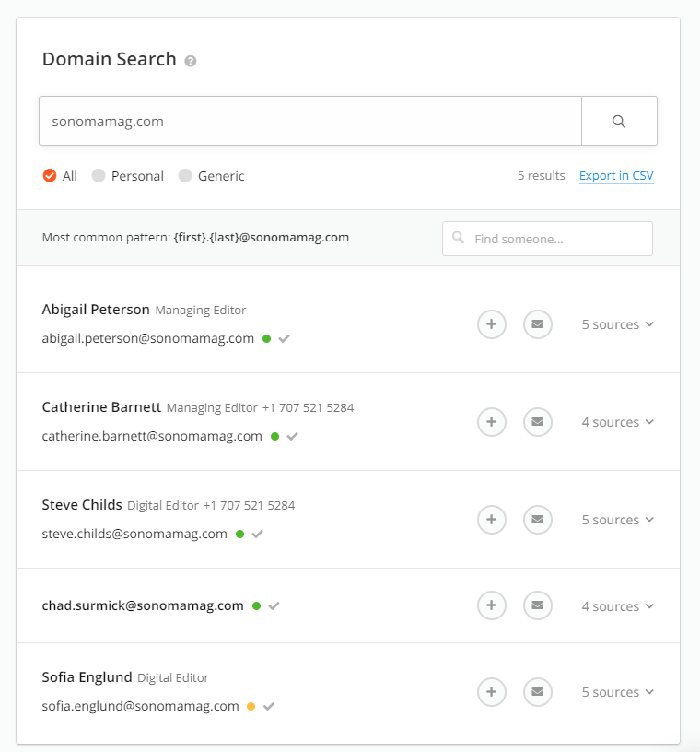The image size is (700, 752).
Task: Select the Generic filter radio button
Action: click(x=185, y=175)
